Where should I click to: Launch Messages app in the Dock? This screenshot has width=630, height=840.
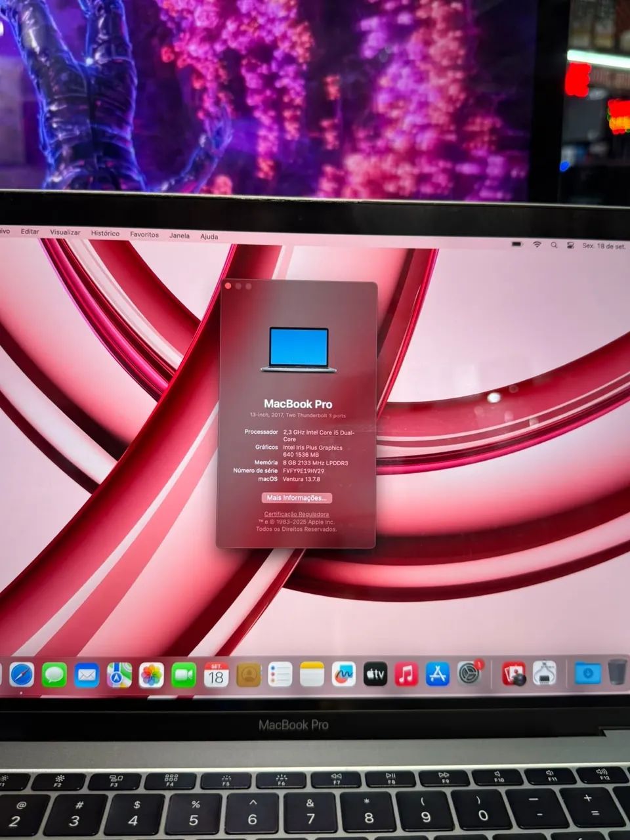[x=54, y=675]
